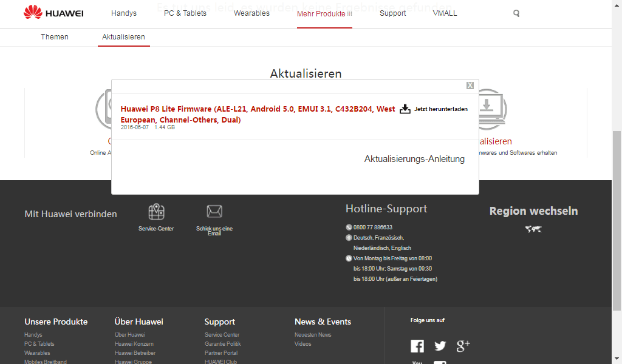Click the News & Events footer heading

point(323,322)
